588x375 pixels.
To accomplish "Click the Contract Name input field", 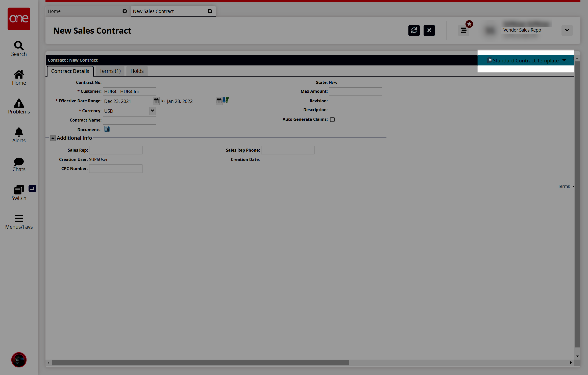I will click(x=129, y=120).
